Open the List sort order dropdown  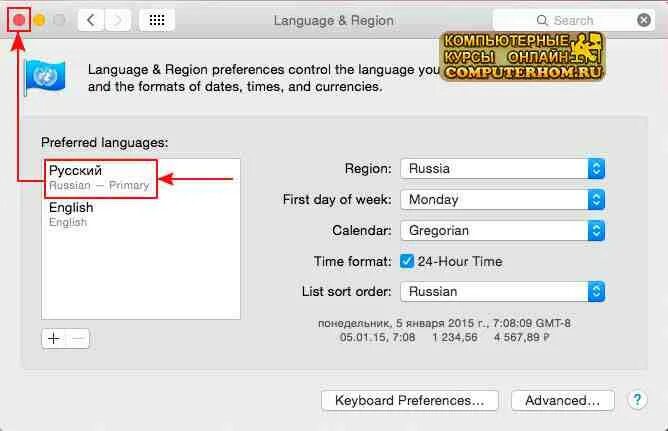click(x=503, y=292)
